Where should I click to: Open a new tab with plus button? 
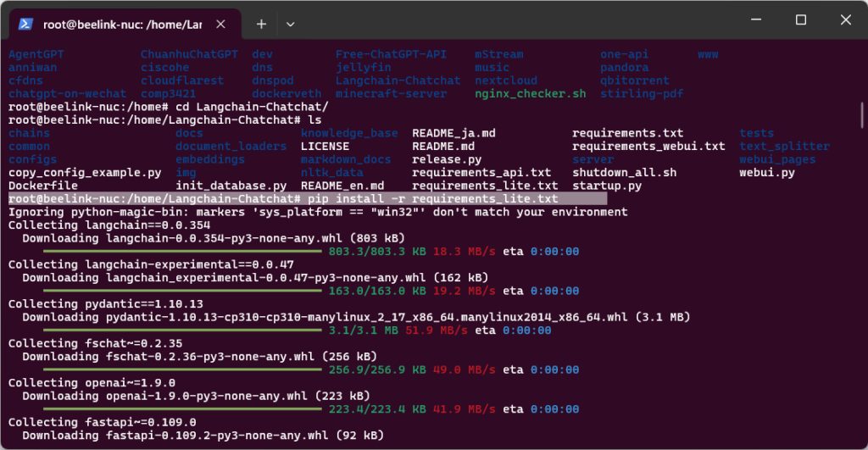tap(261, 24)
